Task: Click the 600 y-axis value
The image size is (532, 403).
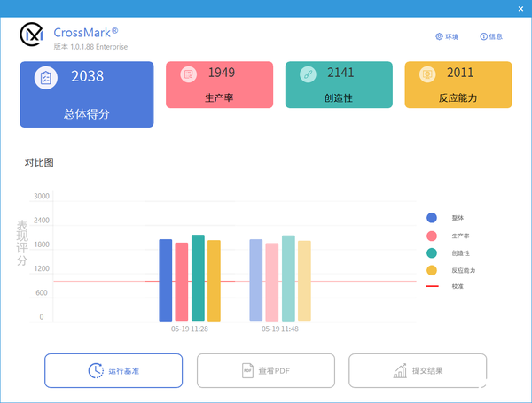Action: (x=42, y=292)
